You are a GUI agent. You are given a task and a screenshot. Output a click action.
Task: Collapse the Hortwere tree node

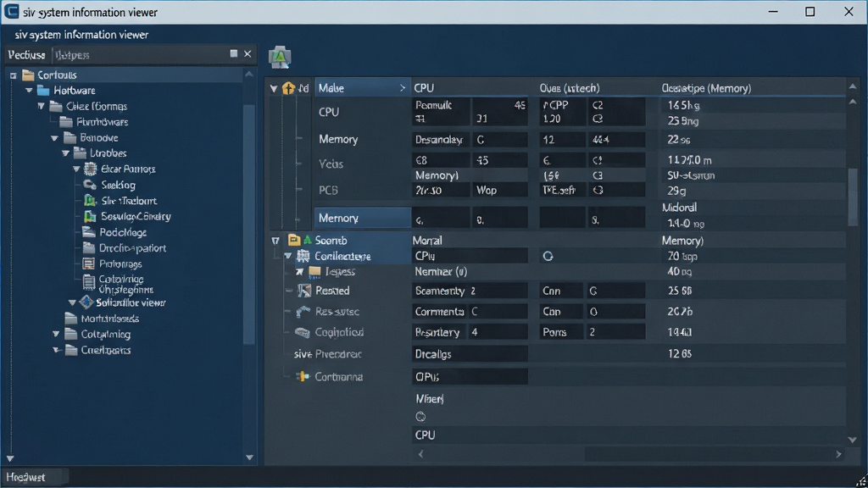click(x=29, y=90)
